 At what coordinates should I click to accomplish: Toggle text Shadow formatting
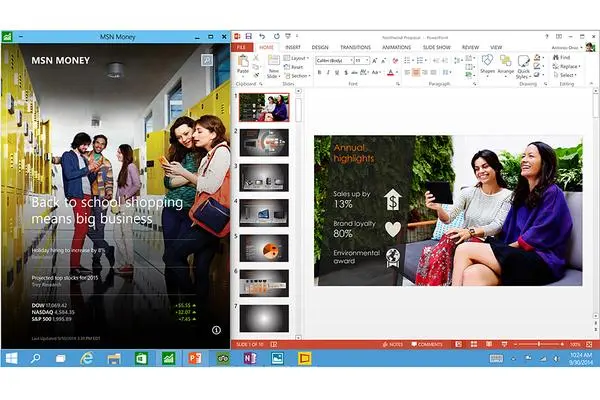point(346,72)
